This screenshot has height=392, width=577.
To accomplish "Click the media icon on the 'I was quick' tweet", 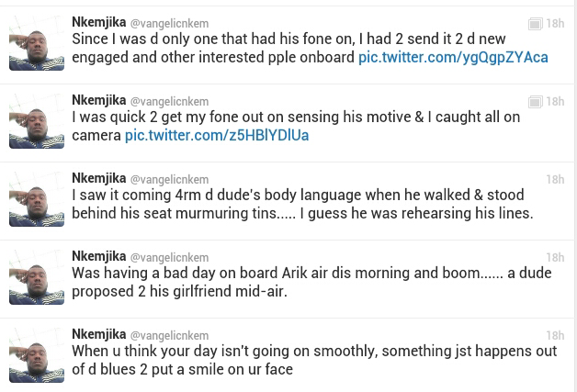I will 535,102.
